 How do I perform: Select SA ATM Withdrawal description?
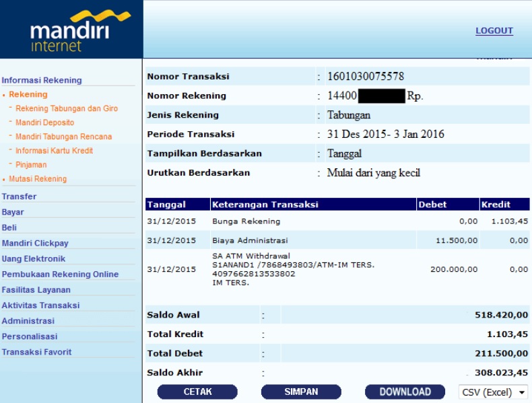click(251, 256)
